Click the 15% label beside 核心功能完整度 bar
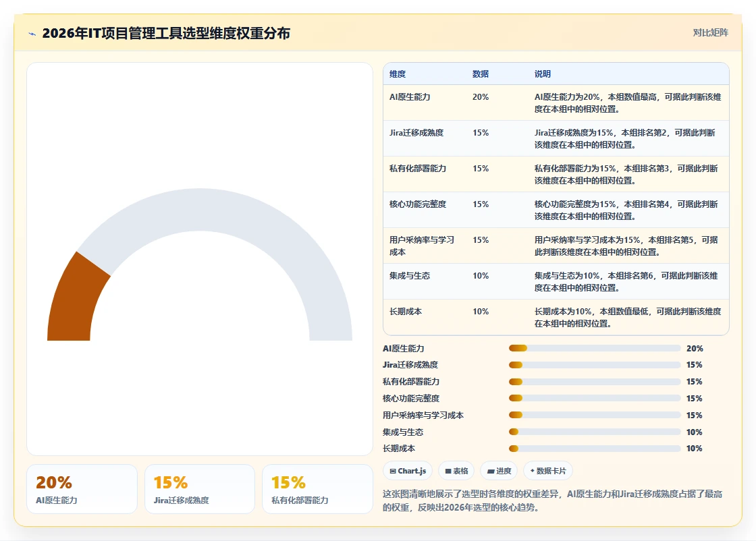Image resolution: width=756 pixels, height=541 pixels. 695,399
